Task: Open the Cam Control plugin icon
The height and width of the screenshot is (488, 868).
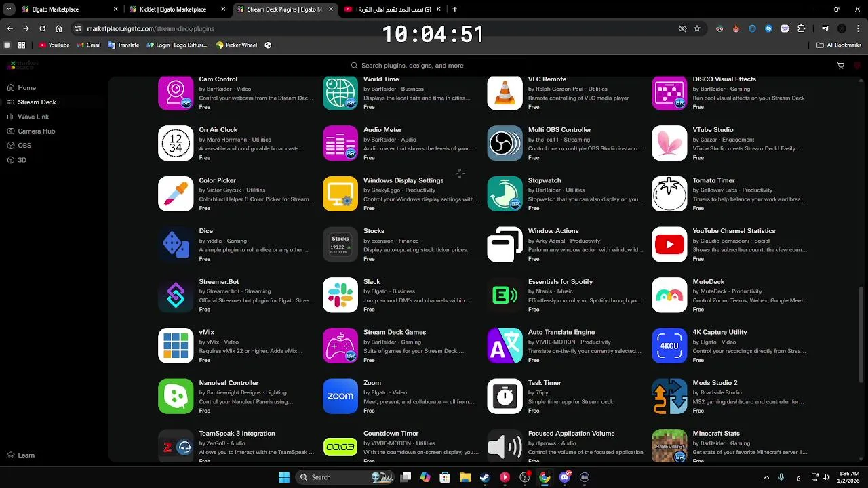Action: point(176,92)
